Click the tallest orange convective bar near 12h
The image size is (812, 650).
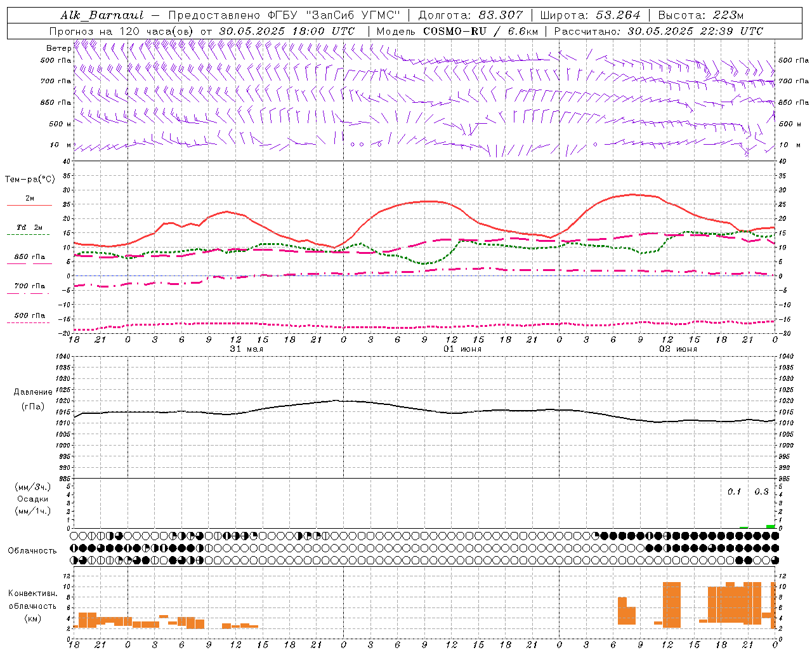pyautogui.click(x=672, y=605)
